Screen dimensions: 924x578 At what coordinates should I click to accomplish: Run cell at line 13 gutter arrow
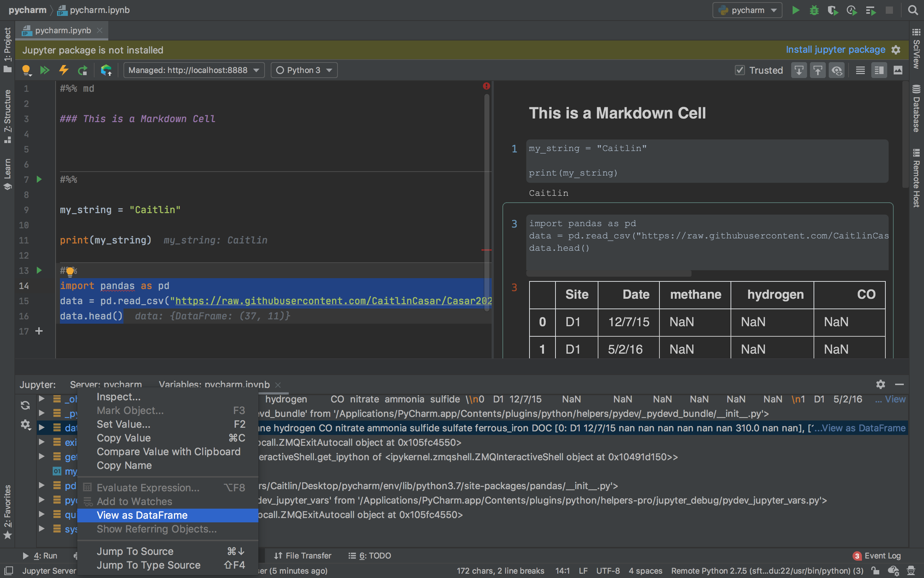point(39,270)
